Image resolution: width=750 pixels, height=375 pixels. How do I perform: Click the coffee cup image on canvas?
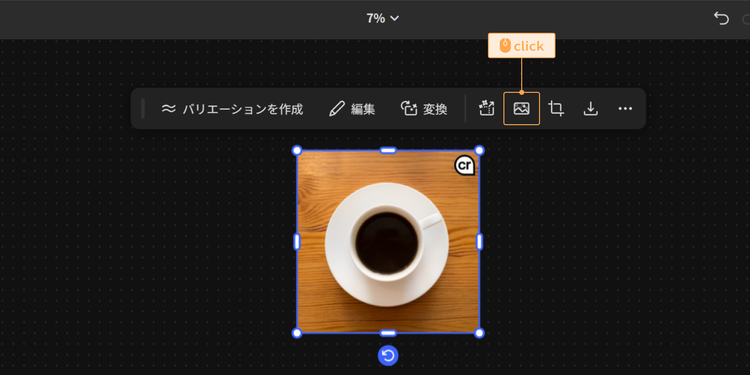388,242
